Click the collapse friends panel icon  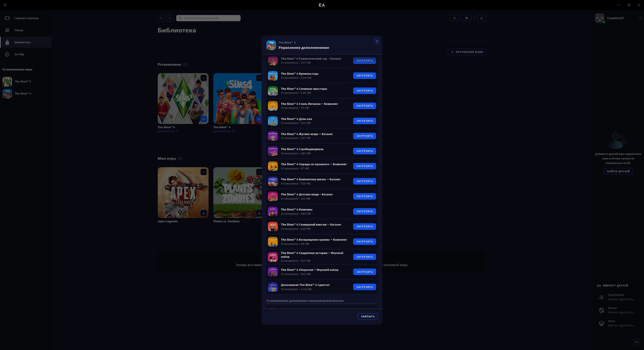[x=637, y=342]
